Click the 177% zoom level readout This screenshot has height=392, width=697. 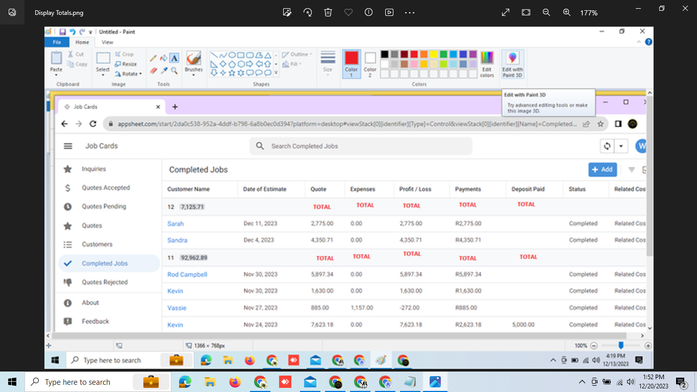tap(589, 13)
